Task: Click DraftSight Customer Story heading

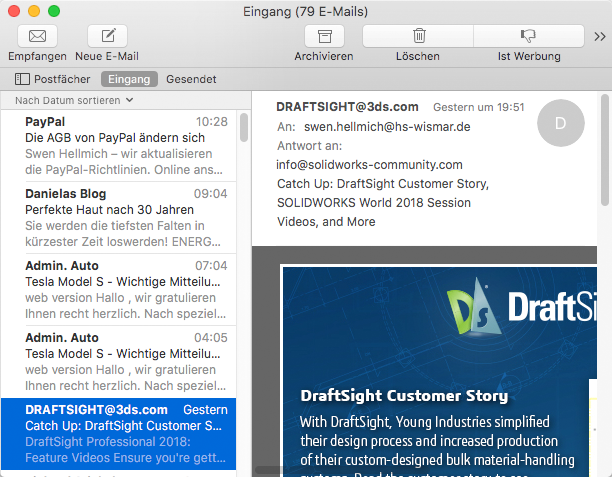Action: [x=404, y=396]
